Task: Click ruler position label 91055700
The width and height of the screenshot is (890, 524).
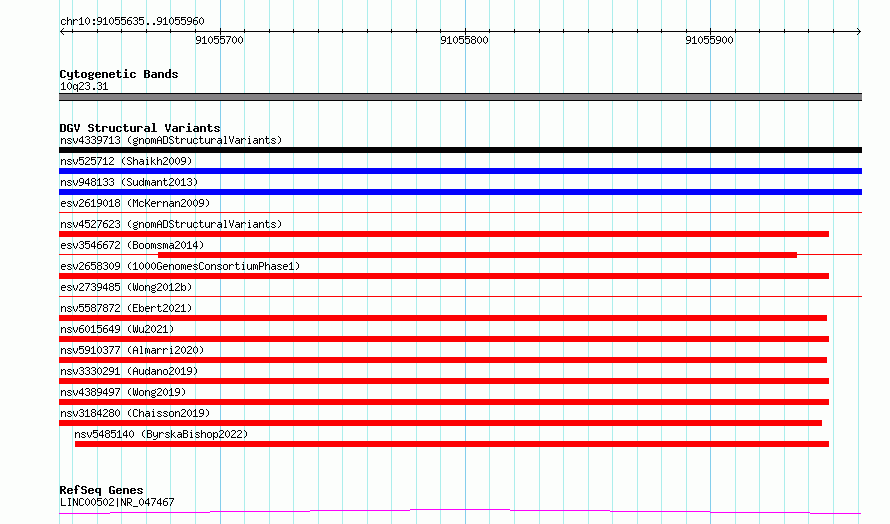Action: click(x=219, y=40)
